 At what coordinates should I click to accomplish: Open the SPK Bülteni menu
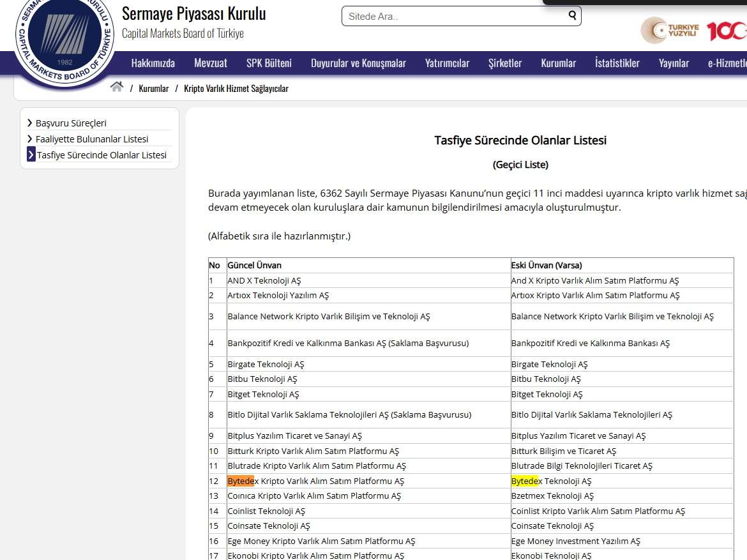[269, 63]
